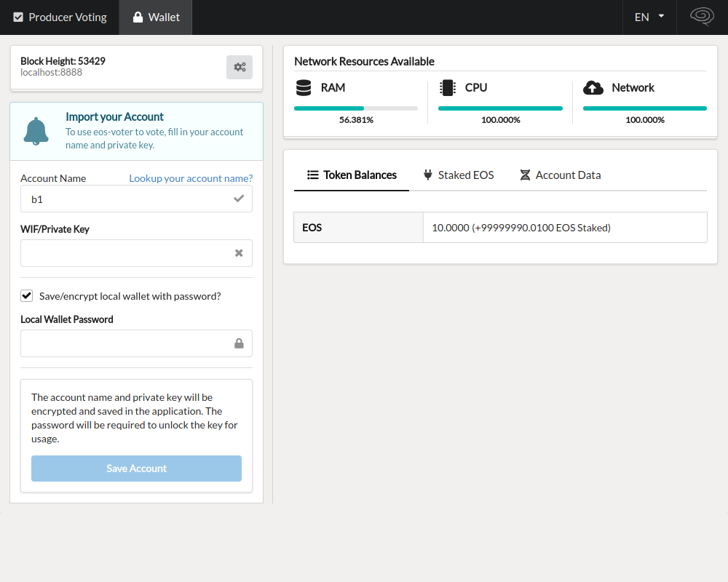The width and height of the screenshot is (728, 582).
Task: Clear the WIF/Private Key field with X icon
Action: pos(239,253)
